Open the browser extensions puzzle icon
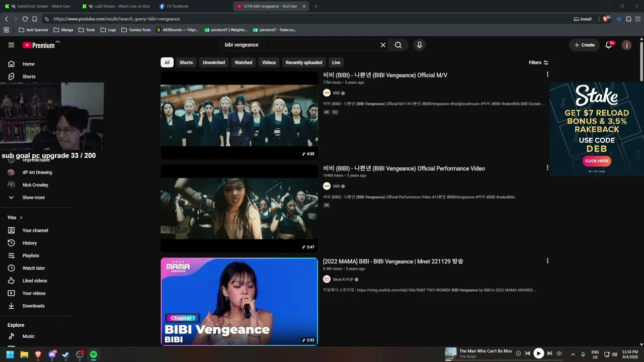 click(628, 19)
